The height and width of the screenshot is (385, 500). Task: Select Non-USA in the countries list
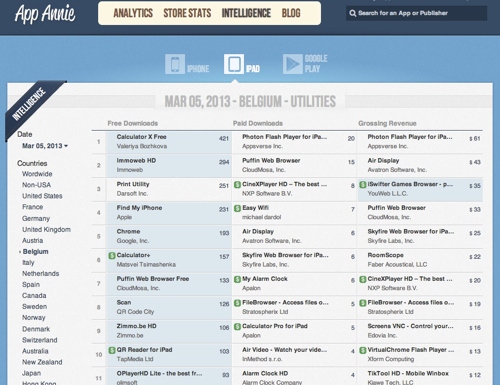36,185
